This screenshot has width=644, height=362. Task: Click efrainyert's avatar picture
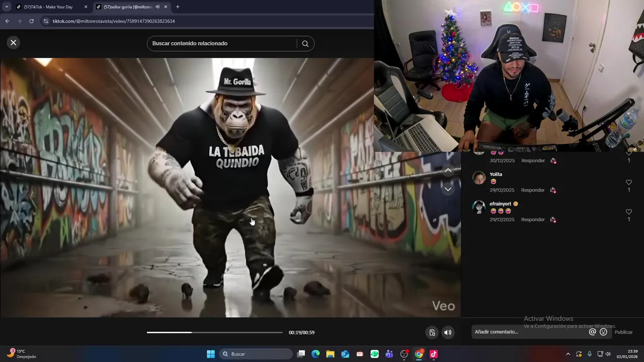[479, 208]
